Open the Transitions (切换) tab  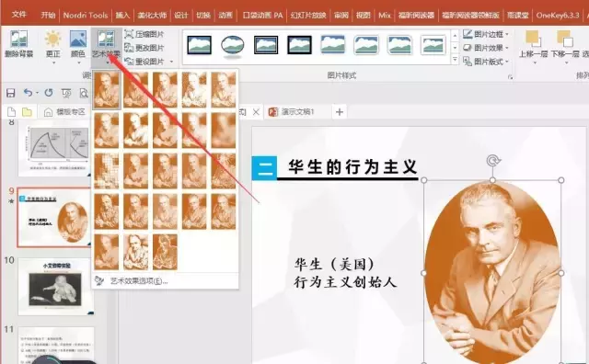(203, 15)
